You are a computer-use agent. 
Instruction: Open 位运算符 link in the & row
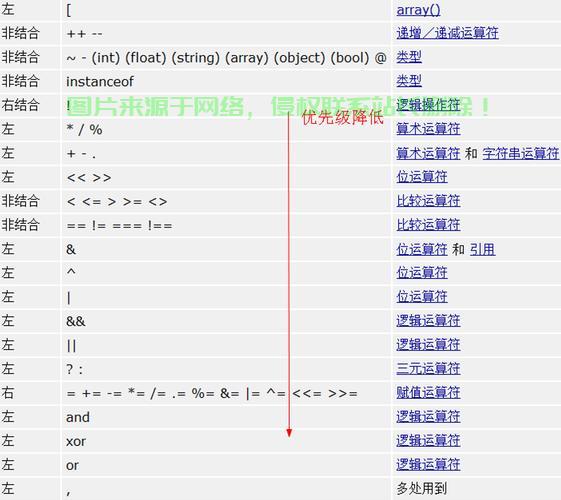pyautogui.click(x=422, y=249)
